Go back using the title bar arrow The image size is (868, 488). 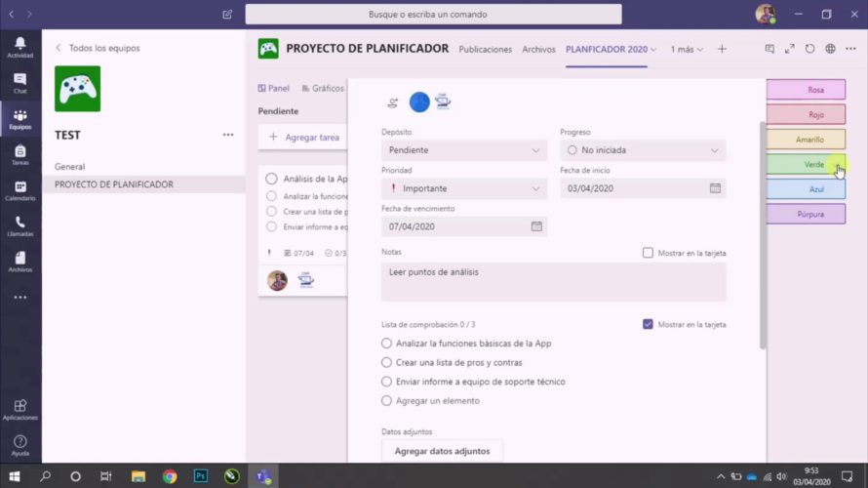point(12,15)
